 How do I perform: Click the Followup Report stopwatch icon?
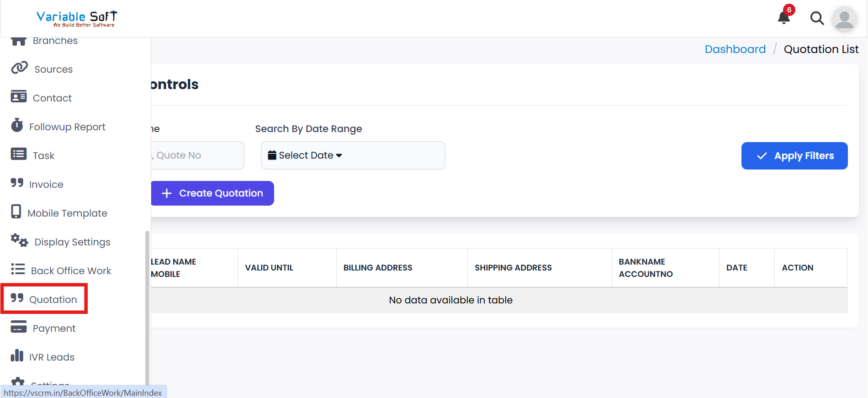click(x=17, y=125)
